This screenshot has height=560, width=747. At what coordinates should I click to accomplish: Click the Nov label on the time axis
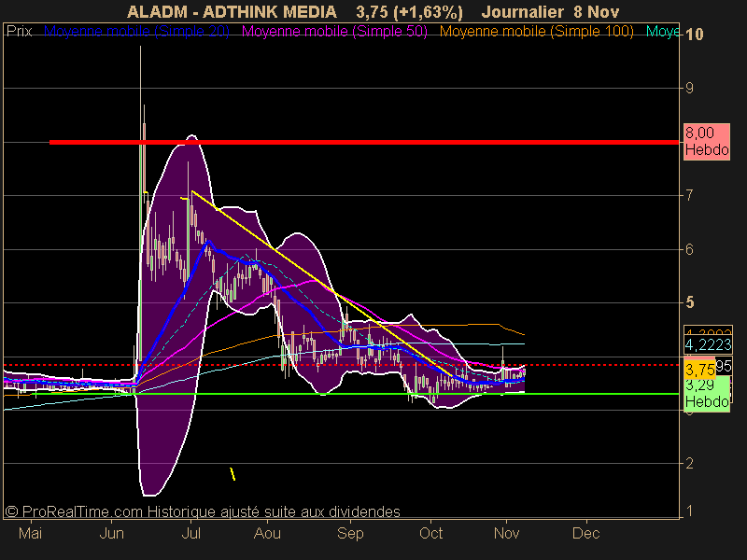pos(506,533)
